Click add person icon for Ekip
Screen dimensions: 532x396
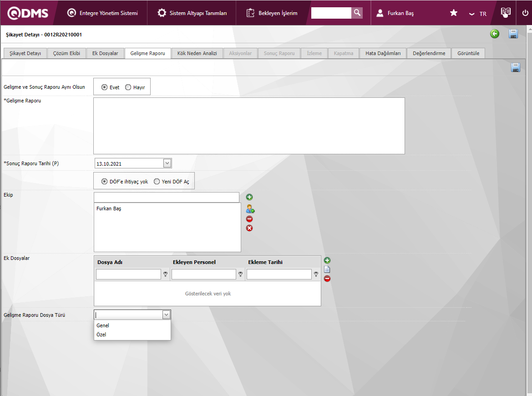coord(250,208)
